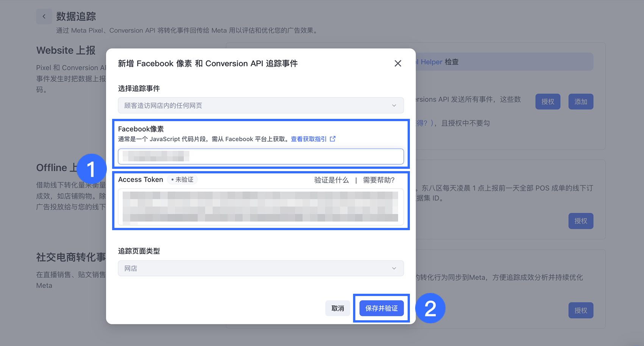Click the dialog title 新增 Facebook 像素
Viewport: 644px width, 346px height.
point(208,64)
